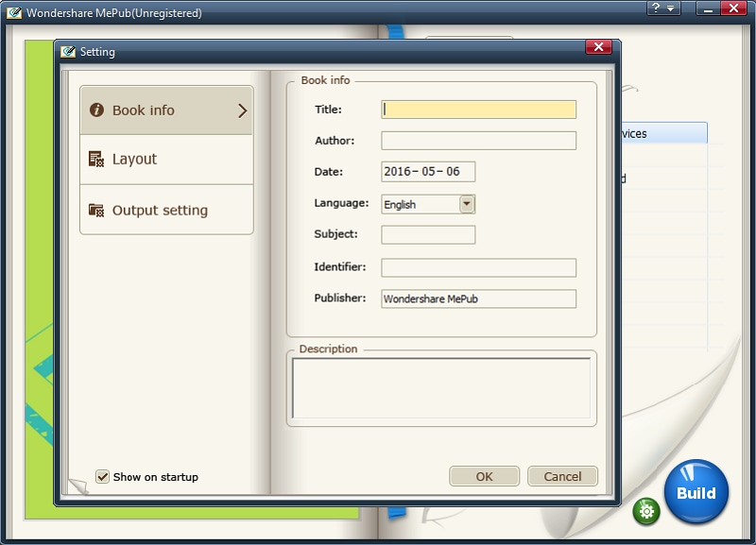Click the blue Build button
756x545 pixels.
coord(696,491)
